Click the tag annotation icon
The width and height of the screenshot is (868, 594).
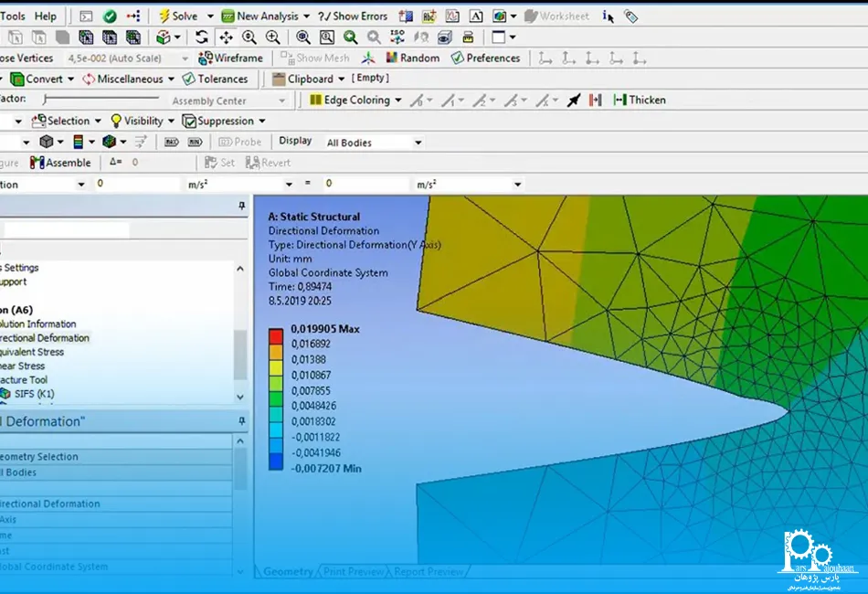[x=631, y=16]
